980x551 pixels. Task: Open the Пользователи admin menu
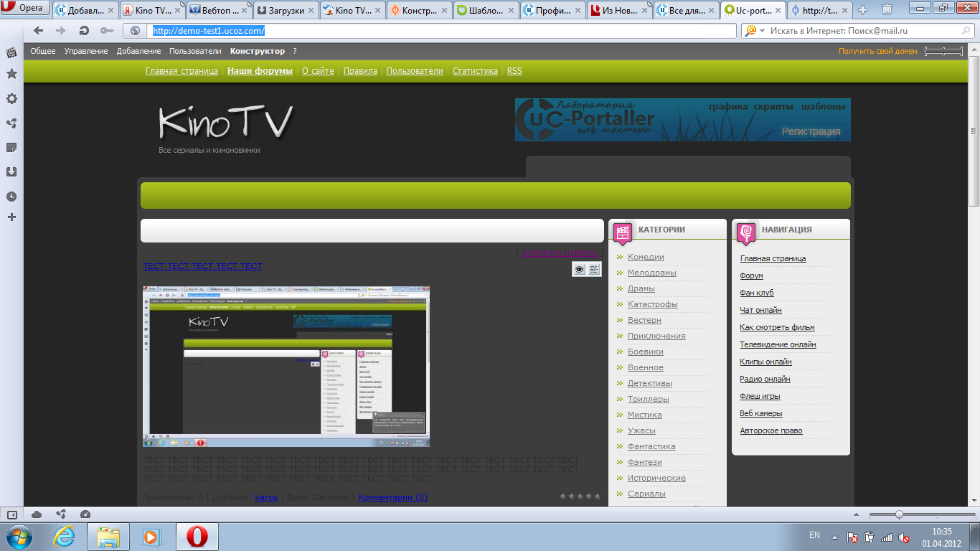(x=195, y=51)
